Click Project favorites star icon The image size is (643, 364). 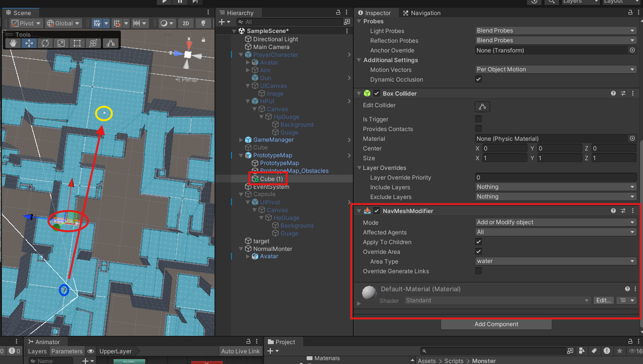[619, 351]
